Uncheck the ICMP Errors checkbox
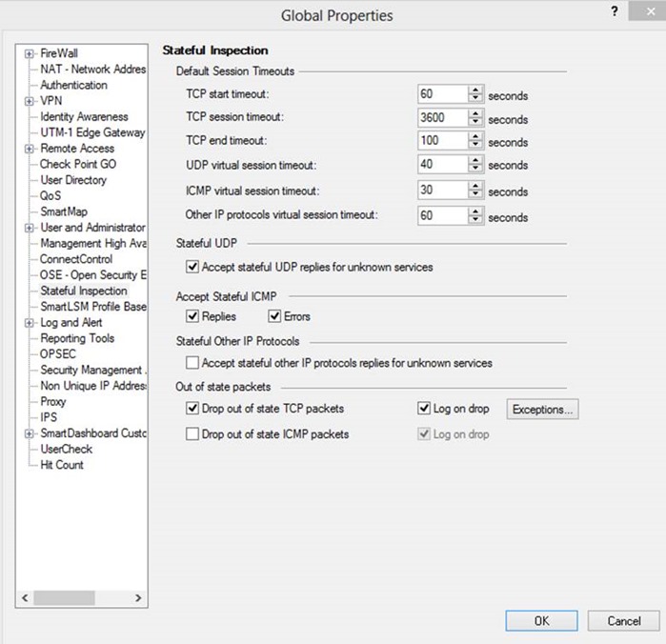666x644 pixels. [274, 316]
